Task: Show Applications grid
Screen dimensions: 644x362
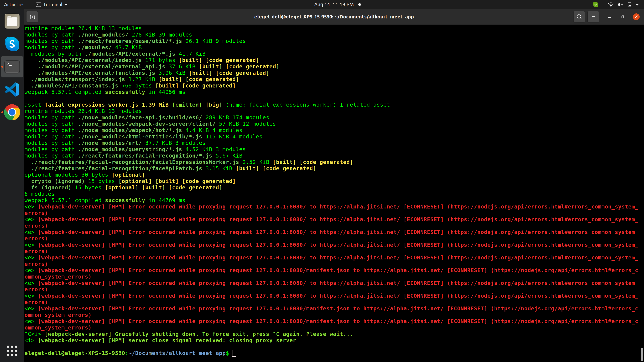Action: click(12, 350)
